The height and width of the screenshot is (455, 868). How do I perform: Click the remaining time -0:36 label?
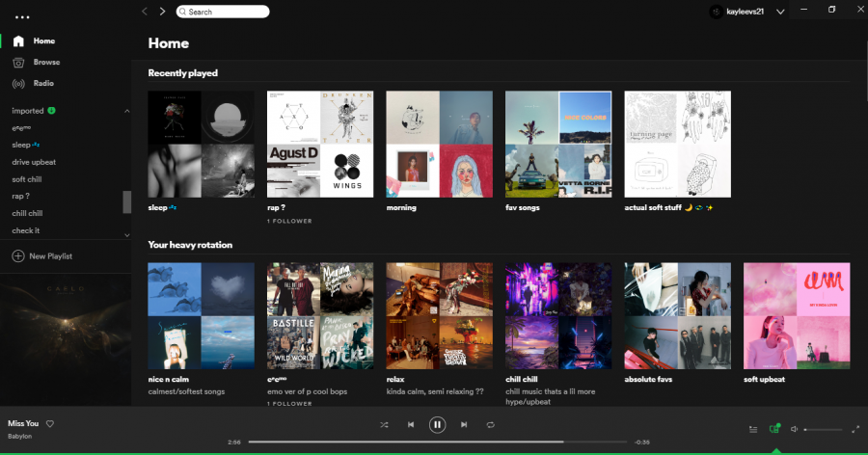(642, 442)
